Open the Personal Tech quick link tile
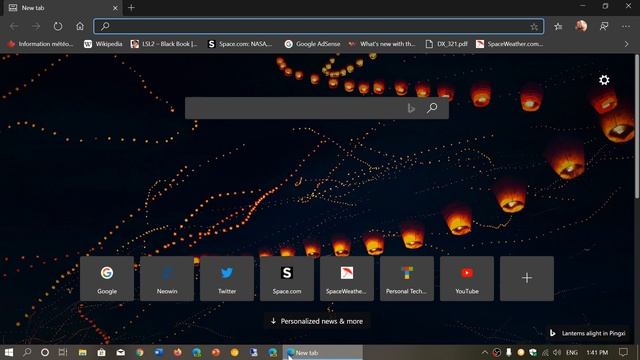 click(407, 278)
